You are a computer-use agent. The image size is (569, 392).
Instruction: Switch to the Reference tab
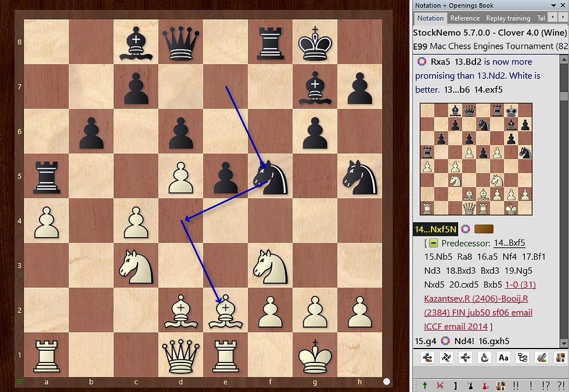pos(465,18)
